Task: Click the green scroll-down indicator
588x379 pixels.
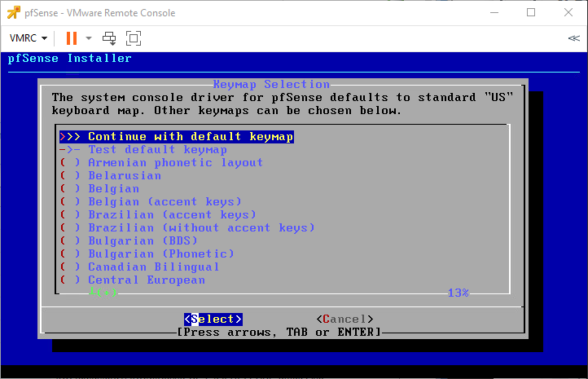Action: [103, 292]
